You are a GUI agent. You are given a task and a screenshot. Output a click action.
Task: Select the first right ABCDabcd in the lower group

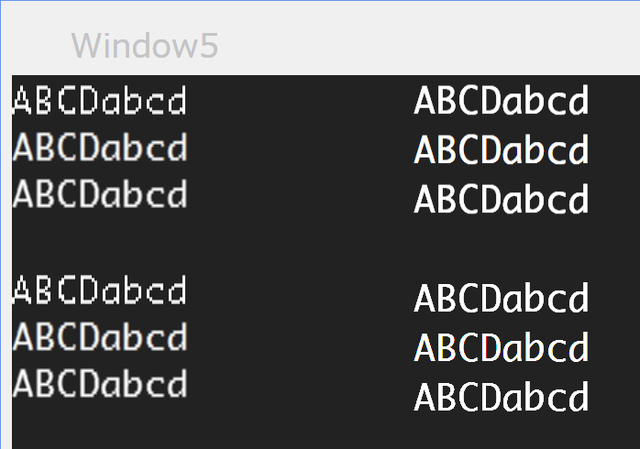(x=501, y=298)
